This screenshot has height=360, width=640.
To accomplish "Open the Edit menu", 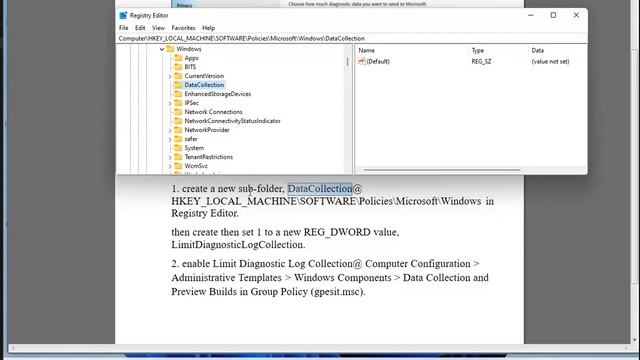I will [140, 28].
